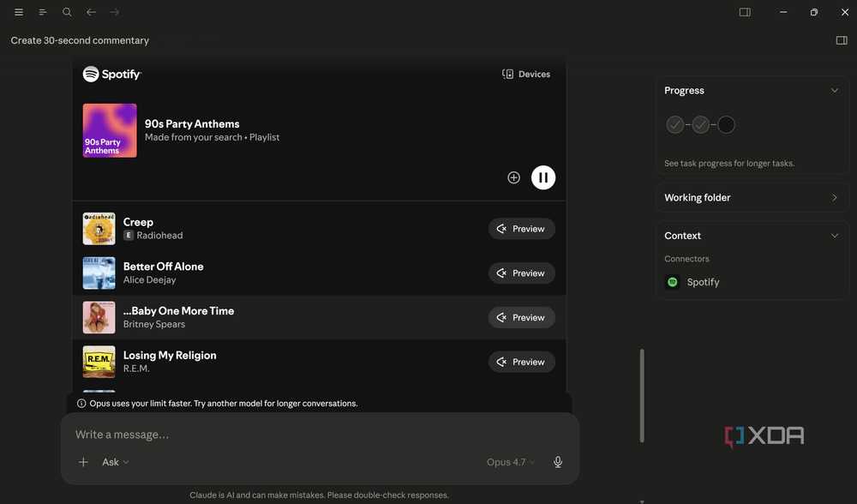The width and height of the screenshot is (857, 504).
Task: Open the Ask mode dropdown
Action: [x=116, y=462]
